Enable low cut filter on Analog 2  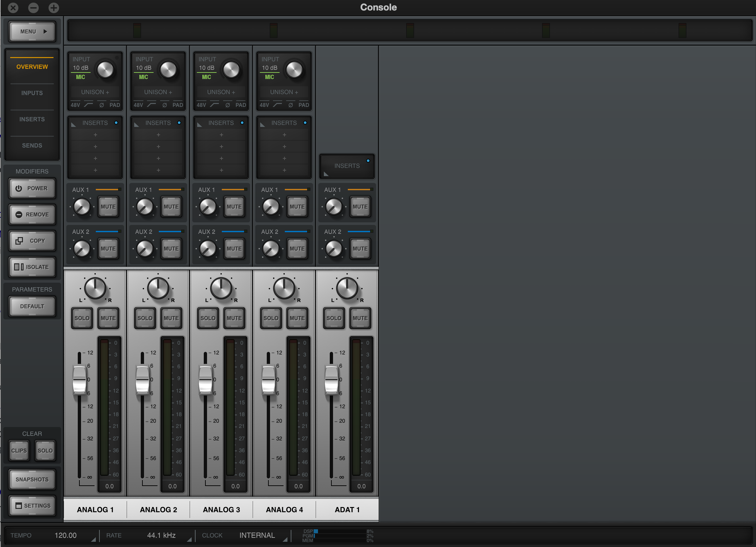pos(151,105)
